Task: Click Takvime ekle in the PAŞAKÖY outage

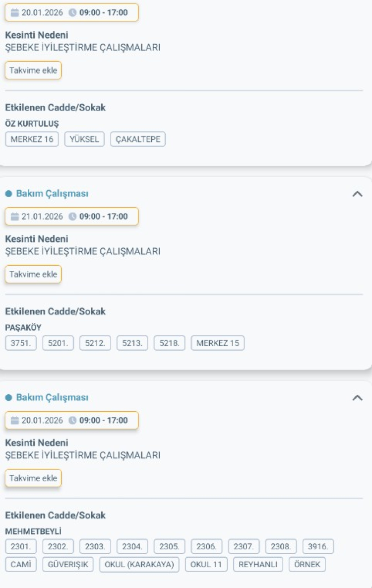Action: (33, 274)
